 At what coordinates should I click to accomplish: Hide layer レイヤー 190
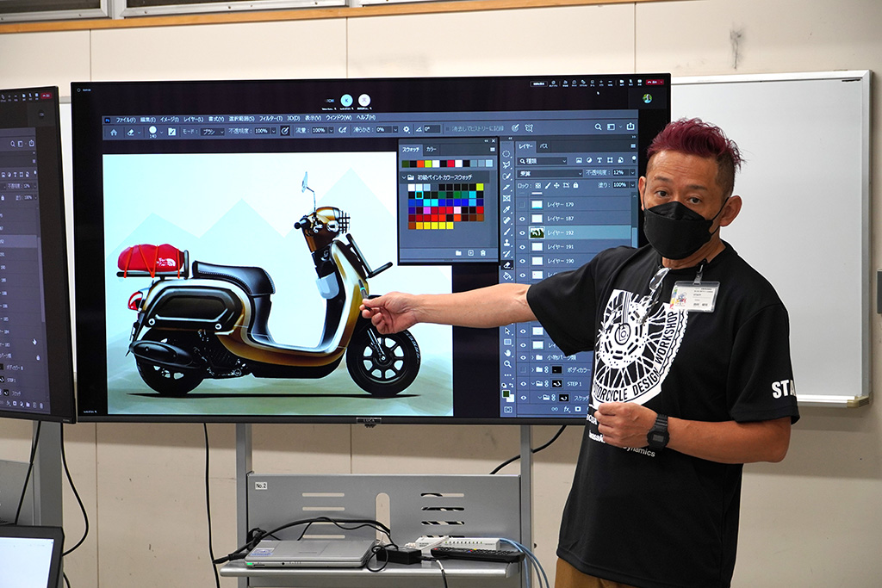pos(522,262)
